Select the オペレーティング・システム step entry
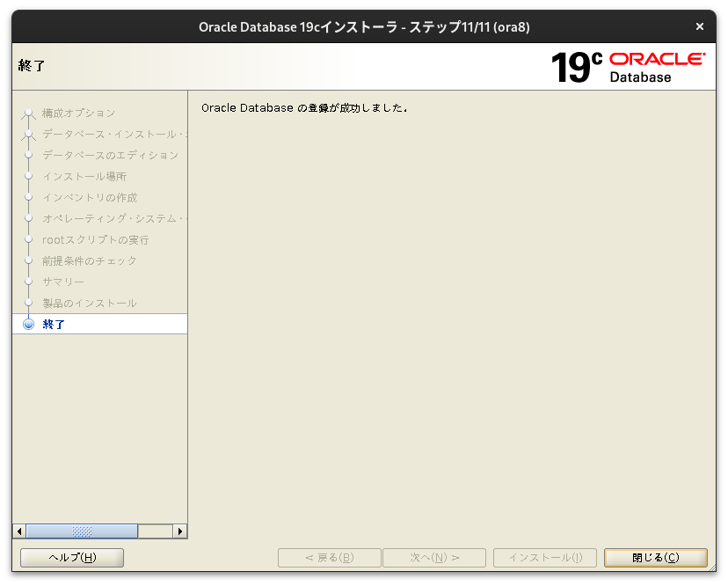Viewport: 728px width, 586px height. coord(110,218)
